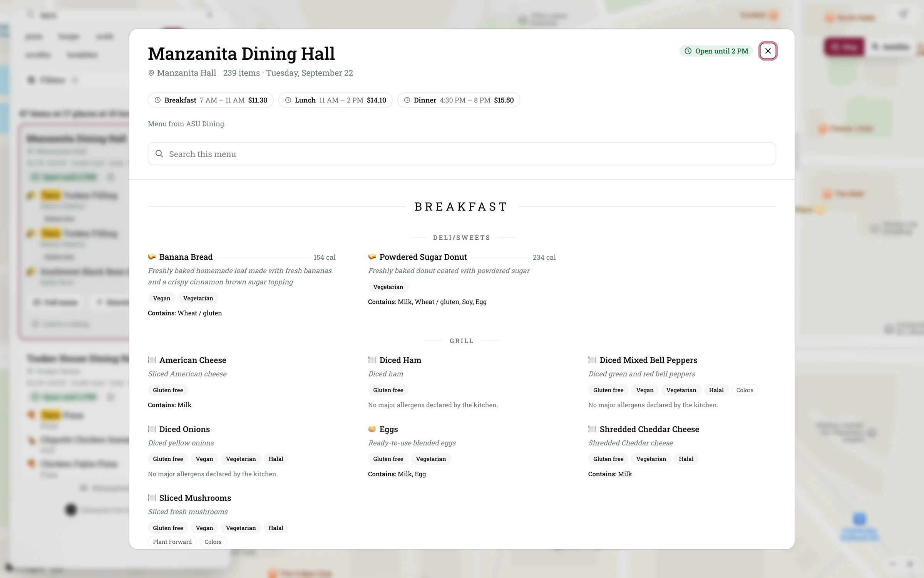Click the Manzanita Hall location text
924x578 pixels.
coord(187,73)
